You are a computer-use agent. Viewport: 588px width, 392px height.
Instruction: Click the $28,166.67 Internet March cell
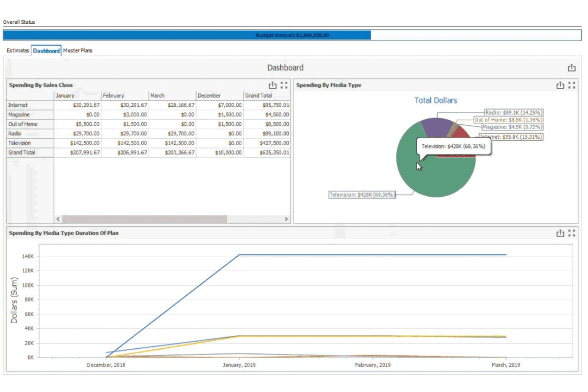point(172,105)
